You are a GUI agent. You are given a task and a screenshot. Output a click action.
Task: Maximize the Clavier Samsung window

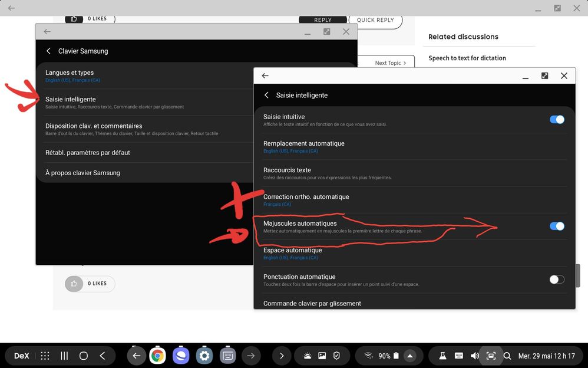(326, 31)
